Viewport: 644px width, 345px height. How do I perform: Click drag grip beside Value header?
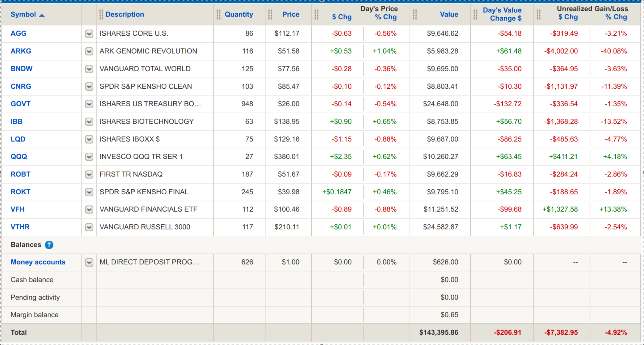point(415,15)
